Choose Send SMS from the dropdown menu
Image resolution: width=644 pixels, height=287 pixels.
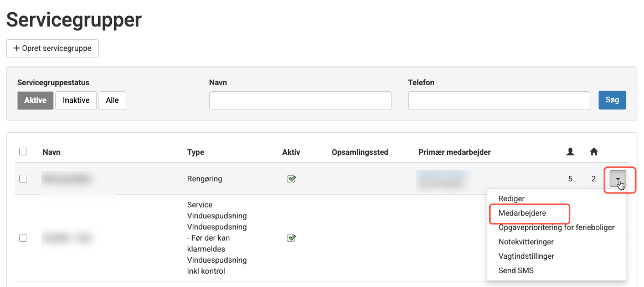point(516,270)
